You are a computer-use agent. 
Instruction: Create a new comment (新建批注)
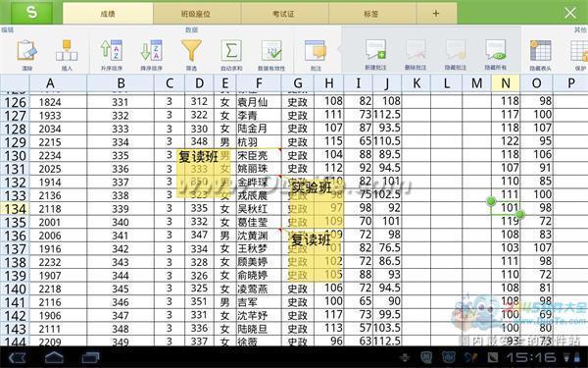[375, 55]
